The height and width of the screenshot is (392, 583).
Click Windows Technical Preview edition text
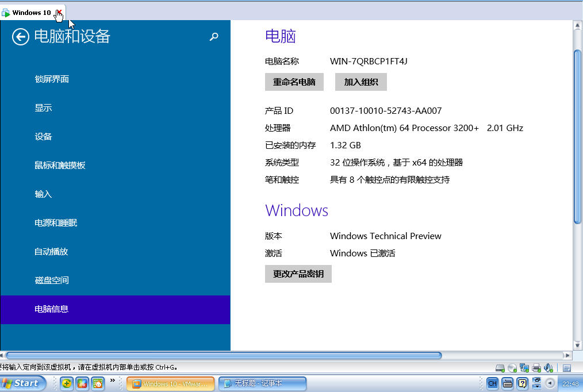pyautogui.click(x=386, y=236)
